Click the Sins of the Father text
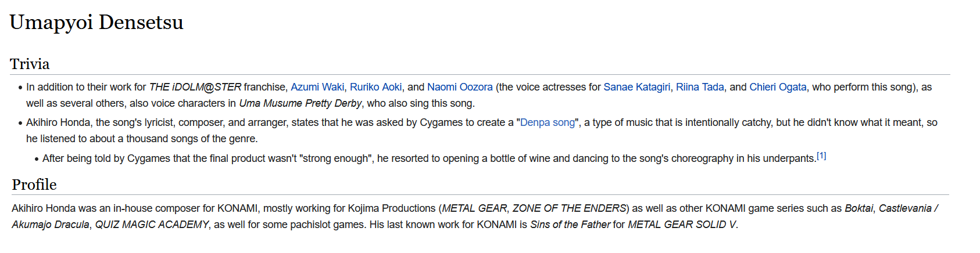This screenshot has width=980, height=253. coord(570,225)
